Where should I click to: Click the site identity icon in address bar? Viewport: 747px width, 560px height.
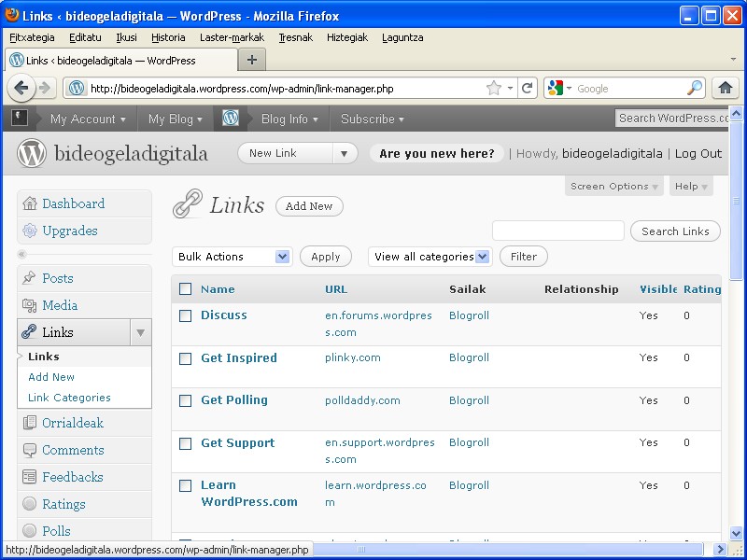(x=77, y=88)
